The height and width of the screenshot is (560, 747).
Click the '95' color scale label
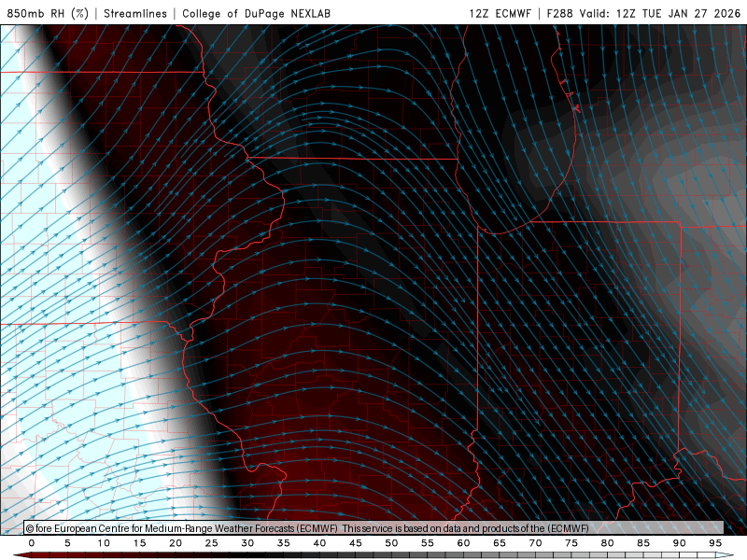715,543
